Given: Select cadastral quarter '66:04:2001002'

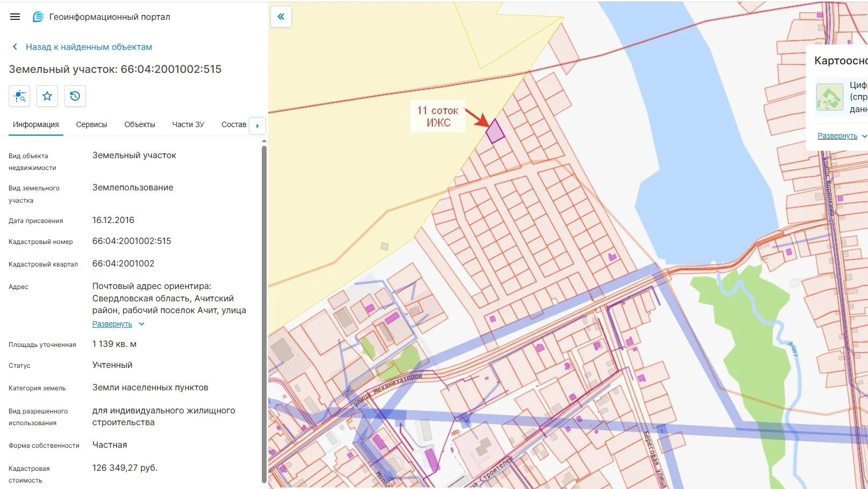Looking at the screenshot, I should [x=123, y=264].
